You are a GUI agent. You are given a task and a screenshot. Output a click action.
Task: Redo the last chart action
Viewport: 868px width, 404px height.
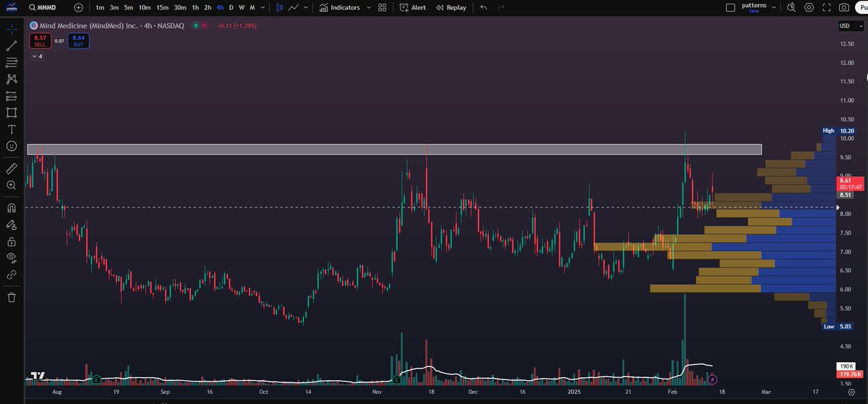[x=501, y=7]
